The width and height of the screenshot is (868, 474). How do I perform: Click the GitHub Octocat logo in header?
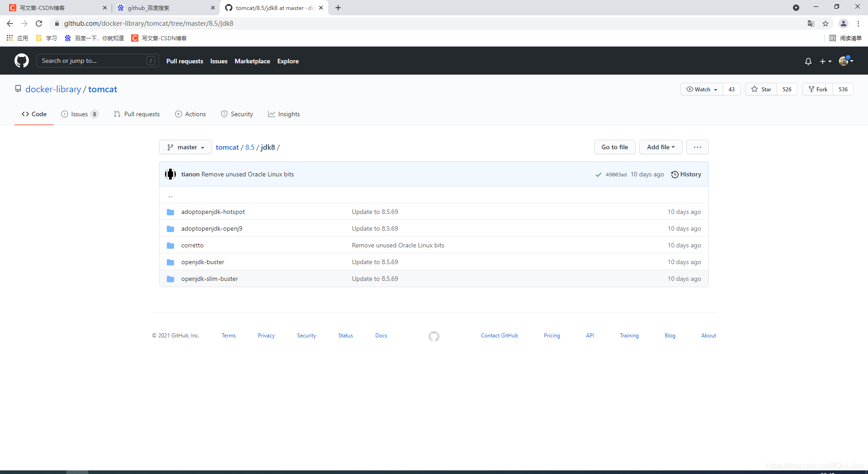point(22,61)
